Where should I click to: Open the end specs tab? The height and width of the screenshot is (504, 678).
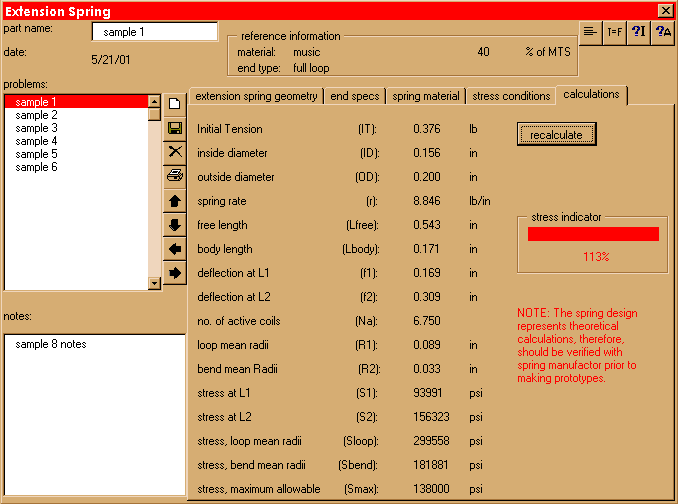point(354,96)
